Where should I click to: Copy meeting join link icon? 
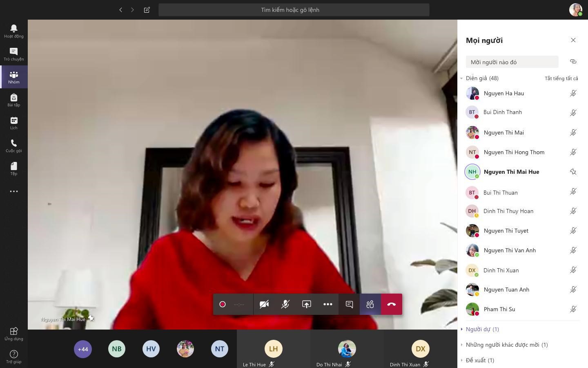[573, 62]
